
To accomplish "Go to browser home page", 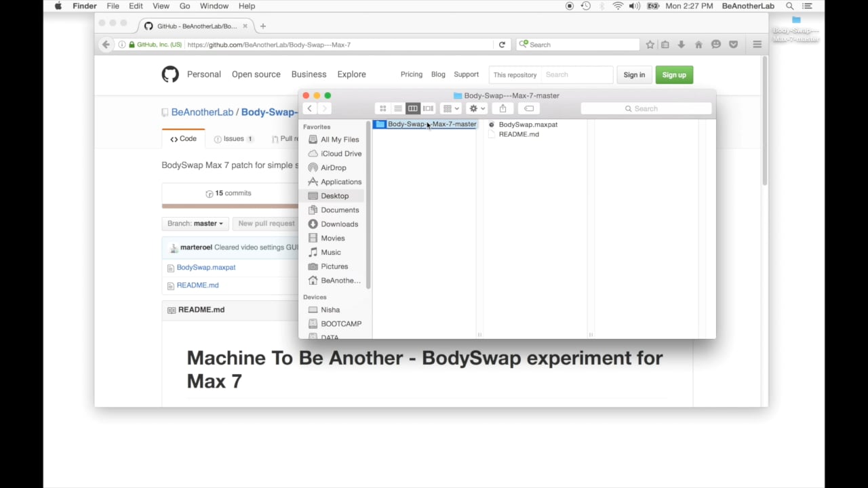I will pos(698,45).
